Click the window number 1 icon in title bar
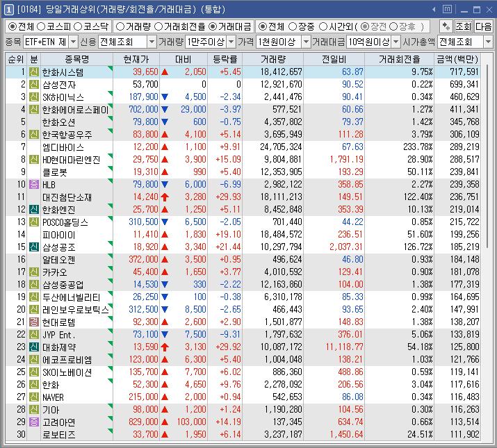The image size is (497, 448). tap(8, 10)
